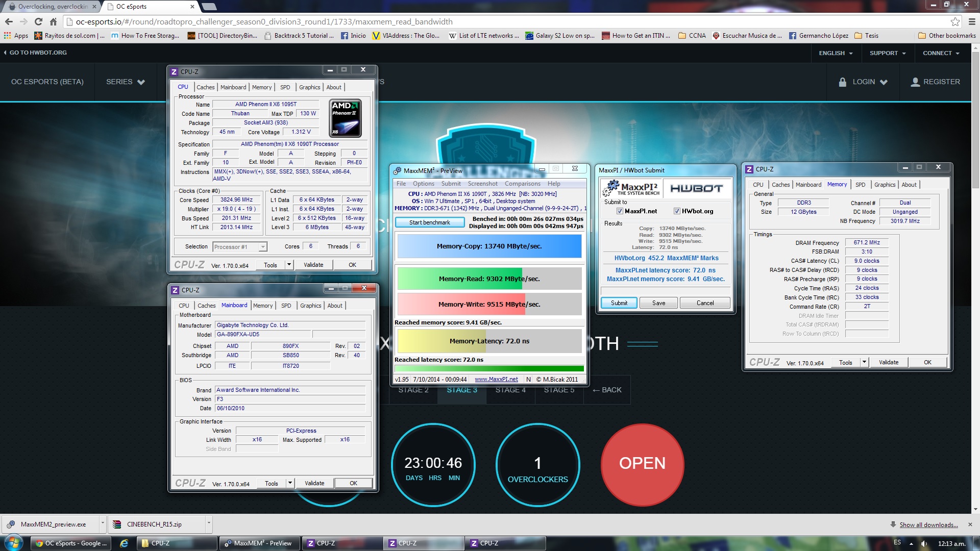Toggle the MaxxPI.net submit checkbox
The image size is (980, 551).
tap(620, 211)
